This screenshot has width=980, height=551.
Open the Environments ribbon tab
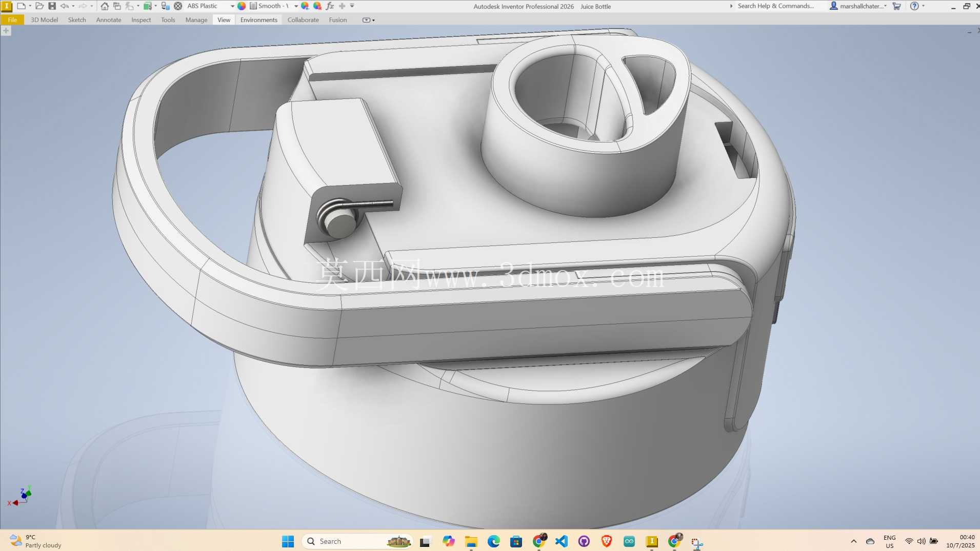[258, 20]
